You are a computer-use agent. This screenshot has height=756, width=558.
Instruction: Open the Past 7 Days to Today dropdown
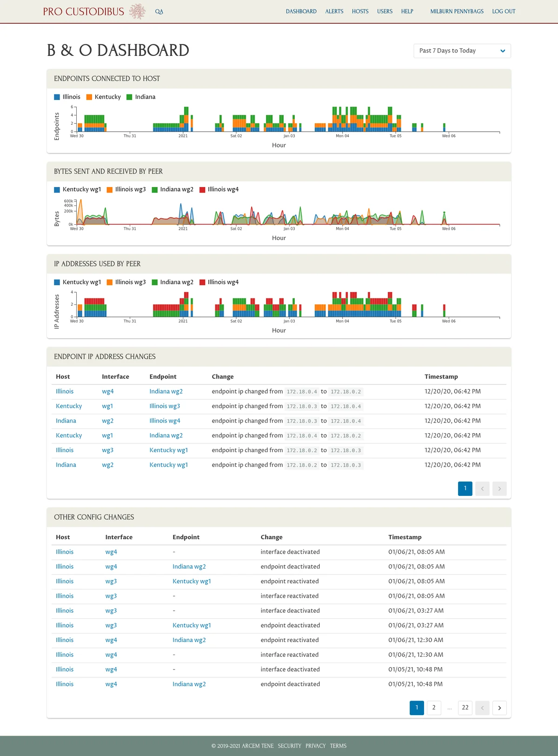point(462,51)
